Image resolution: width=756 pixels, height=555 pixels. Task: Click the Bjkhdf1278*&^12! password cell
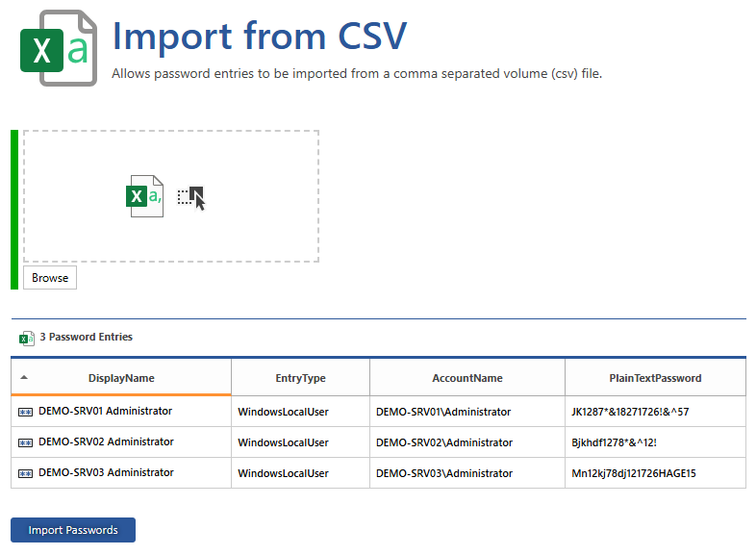[619, 442]
